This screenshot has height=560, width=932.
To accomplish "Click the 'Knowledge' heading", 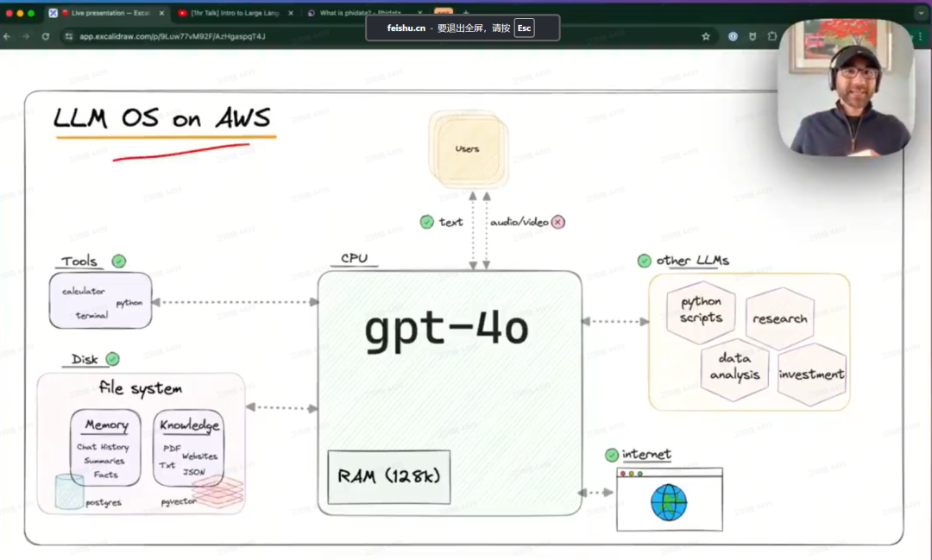I will (x=189, y=425).
